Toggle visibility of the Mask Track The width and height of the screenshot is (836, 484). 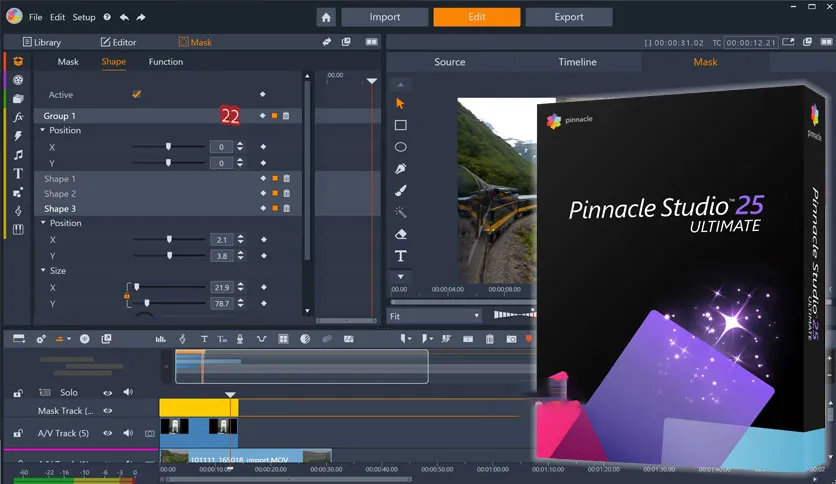coord(108,411)
